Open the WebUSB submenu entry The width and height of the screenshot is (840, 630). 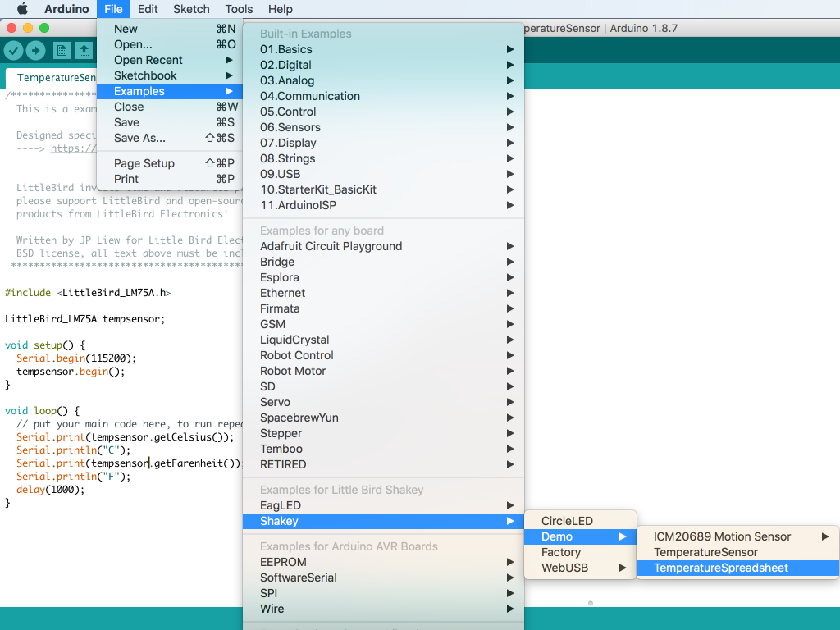580,568
